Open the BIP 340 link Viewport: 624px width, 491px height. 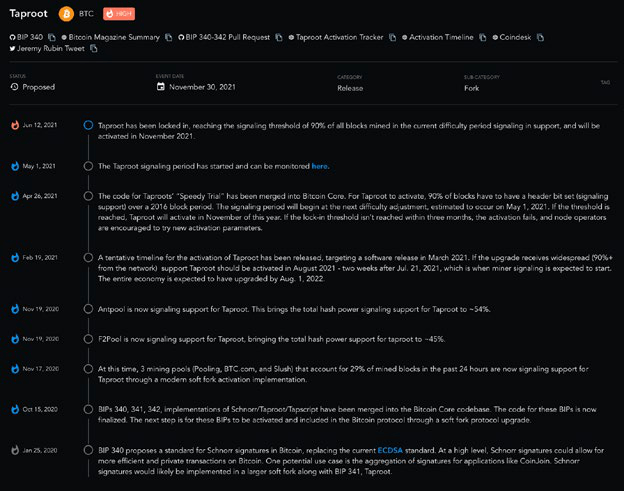tap(28, 37)
